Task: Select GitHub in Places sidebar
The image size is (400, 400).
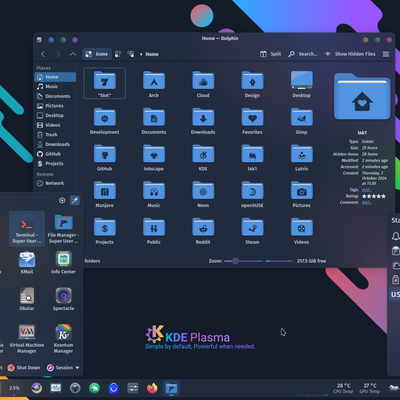Action: pos(55,154)
